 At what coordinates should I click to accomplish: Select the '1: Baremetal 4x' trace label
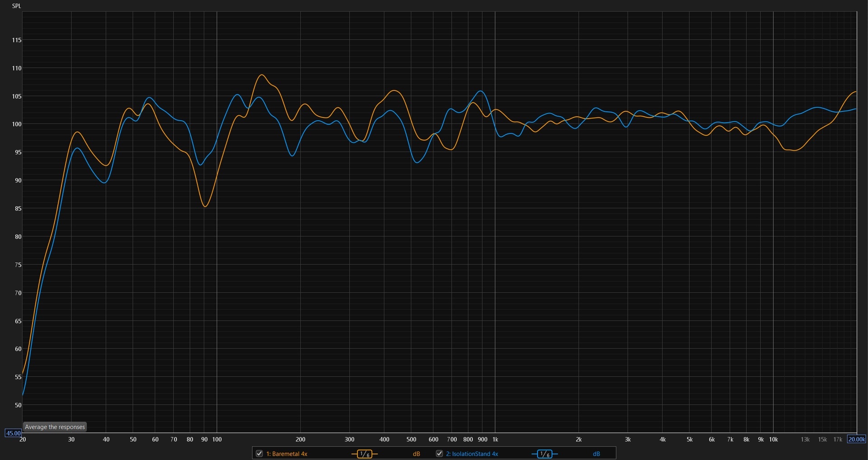coord(287,454)
